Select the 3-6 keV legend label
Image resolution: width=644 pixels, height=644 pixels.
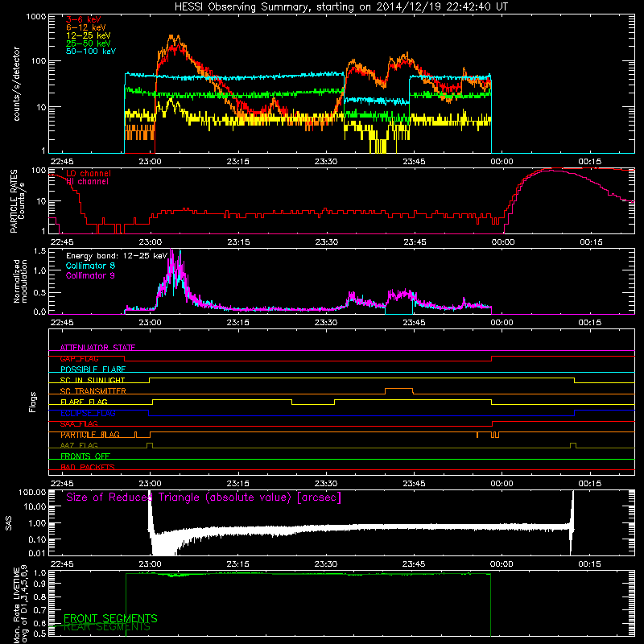[x=84, y=19]
